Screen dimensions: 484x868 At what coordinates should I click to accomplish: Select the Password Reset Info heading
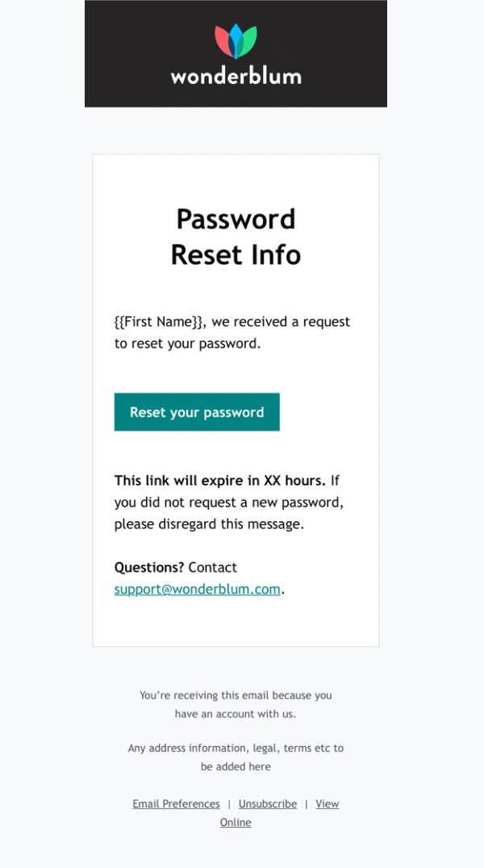point(236,237)
